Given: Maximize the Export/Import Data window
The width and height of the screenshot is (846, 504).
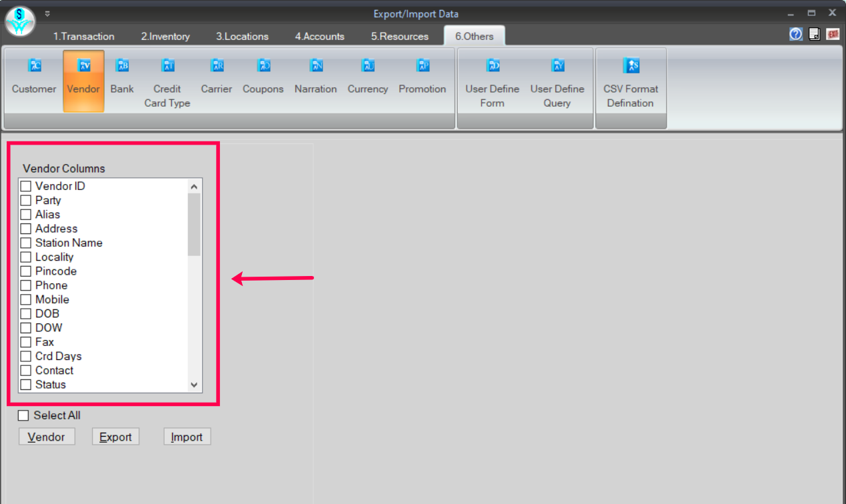Looking at the screenshot, I should click(811, 13).
